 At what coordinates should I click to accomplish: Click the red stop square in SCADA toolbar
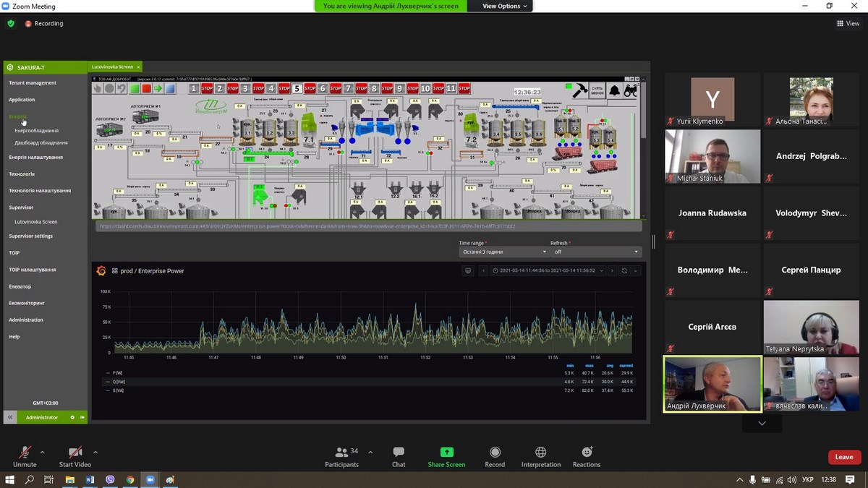(x=146, y=88)
